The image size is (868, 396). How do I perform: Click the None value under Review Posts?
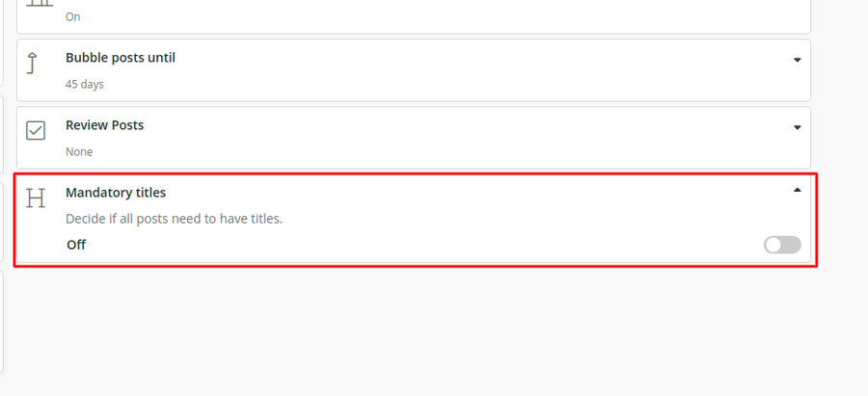click(x=79, y=151)
